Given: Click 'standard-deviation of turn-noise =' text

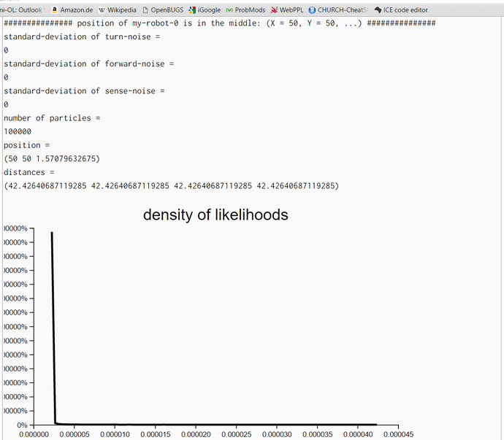Looking at the screenshot, I should [x=82, y=36].
